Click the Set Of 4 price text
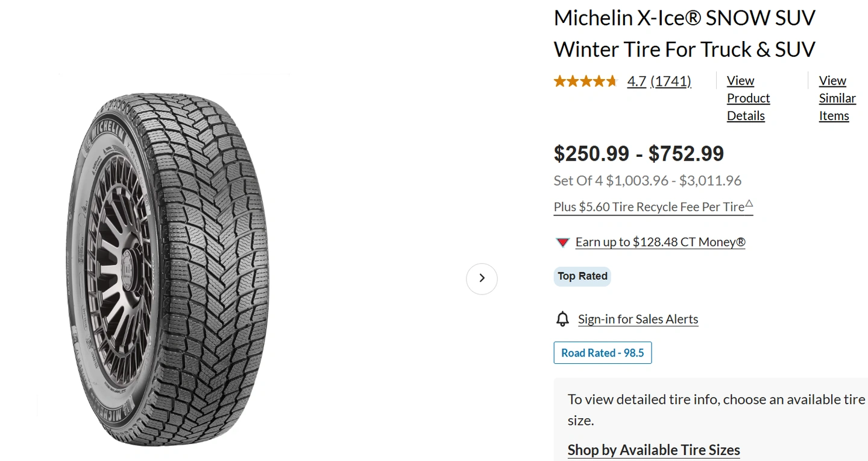868x461 pixels. pyautogui.click(x=647, y=180)
